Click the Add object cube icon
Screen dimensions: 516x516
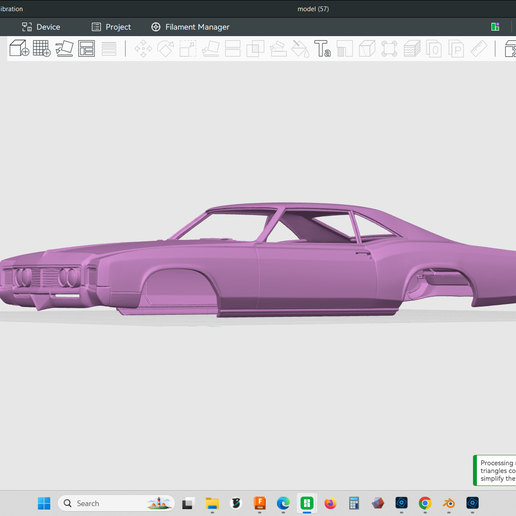click(19, 49)
